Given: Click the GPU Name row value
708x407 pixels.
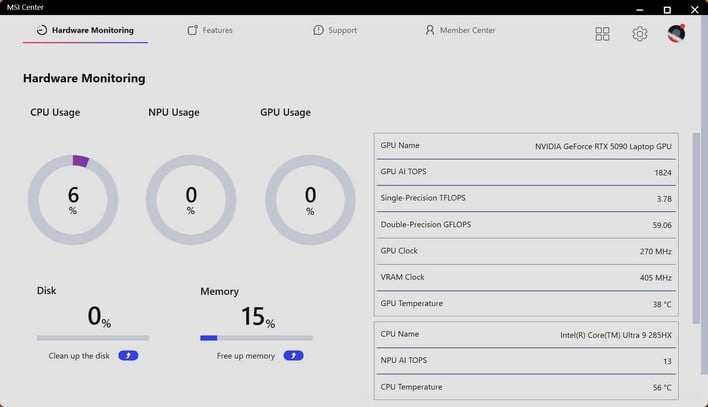Looking at the screenshot, I should (603, 146).
